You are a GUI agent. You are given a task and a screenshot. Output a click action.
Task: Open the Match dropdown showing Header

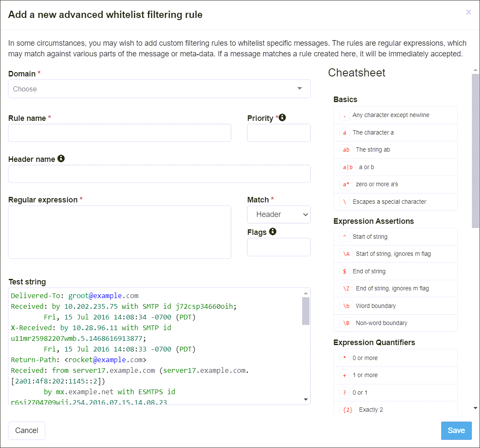pyautogui.click(x=279, y=214)
